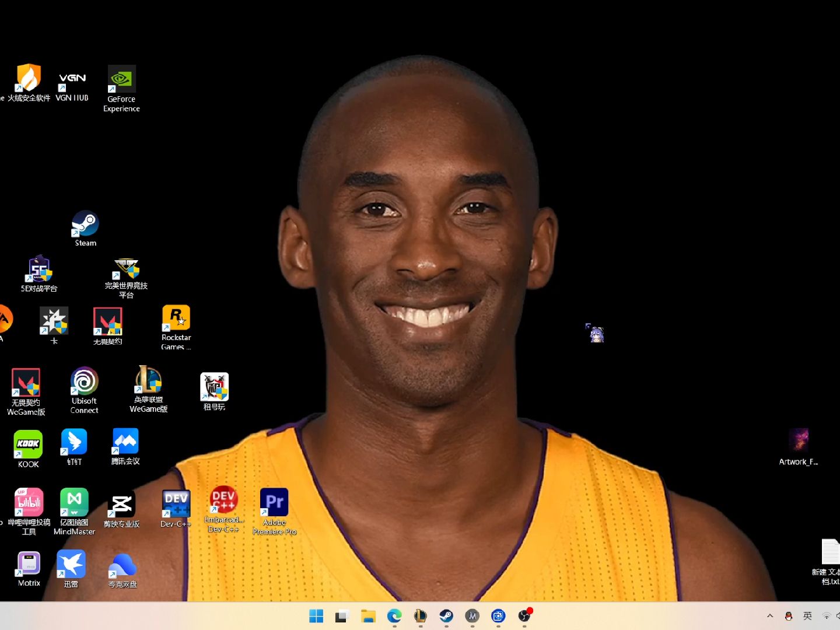The height and width of the screenshot is (630, 840).
Task: Open the Wi-Fi network tray icon
Action: (826, 616)
